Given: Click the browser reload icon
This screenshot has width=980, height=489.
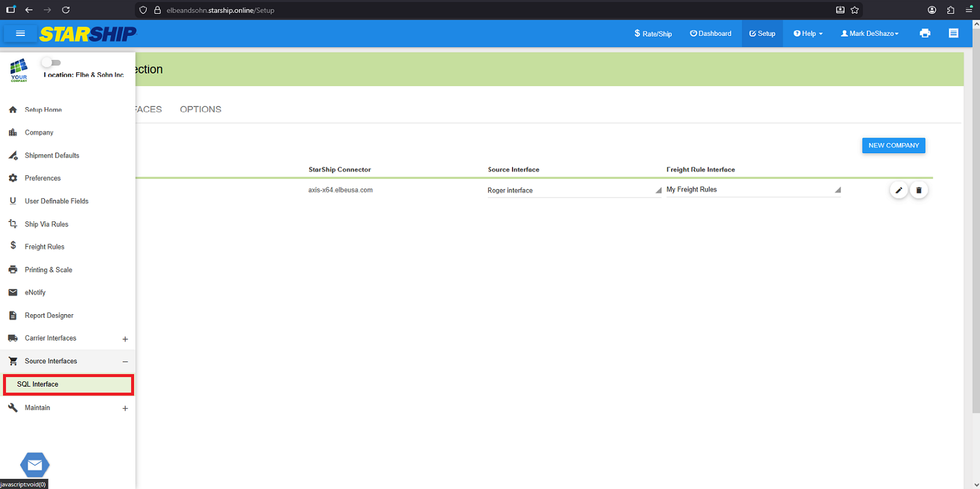Looking at the screenshot, I should [x=66, y=10].
